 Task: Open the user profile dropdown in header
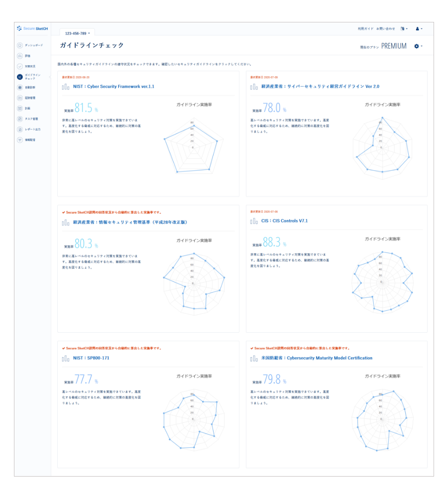coord(419,28)
